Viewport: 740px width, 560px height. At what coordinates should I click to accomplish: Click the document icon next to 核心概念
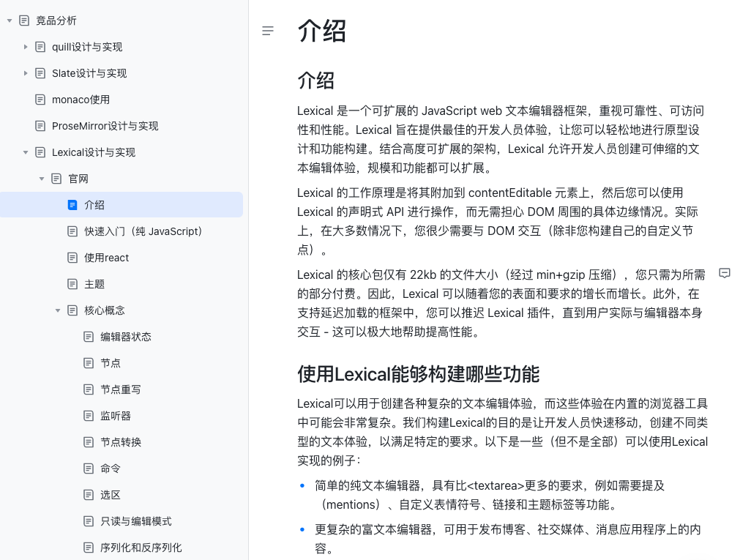click(72, 310)
